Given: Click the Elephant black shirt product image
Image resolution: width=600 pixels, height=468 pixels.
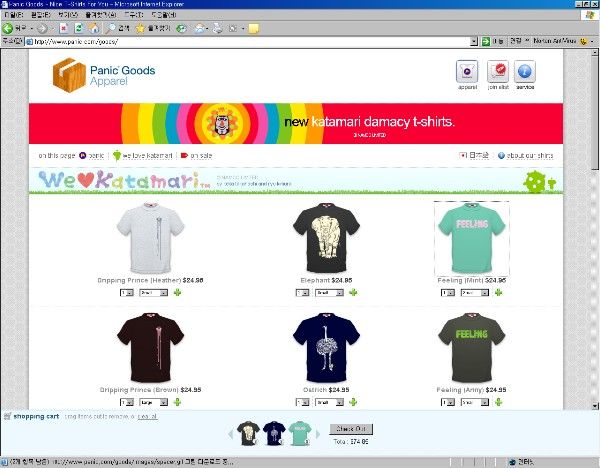Looking at the screenshot, I should pyautogui.click(x=326, y=238).
